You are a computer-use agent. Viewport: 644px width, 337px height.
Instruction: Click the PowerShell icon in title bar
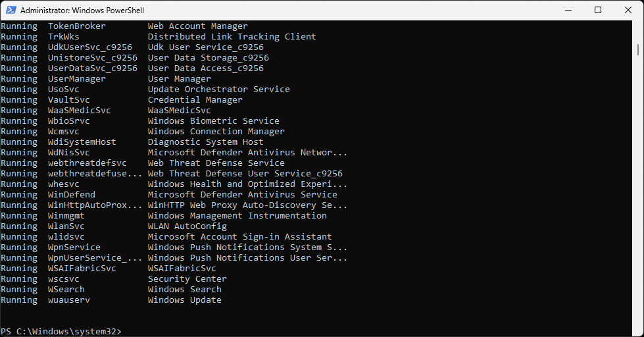[11, 11]
